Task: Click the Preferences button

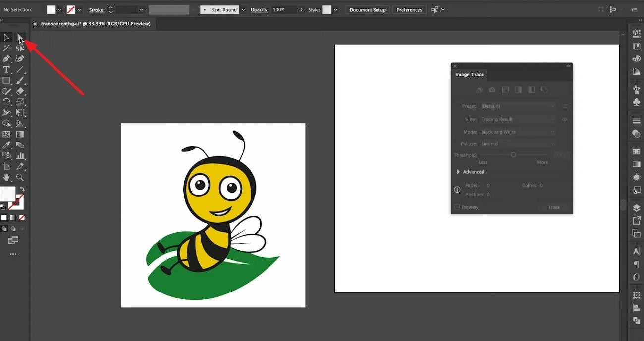Action: 409,10
